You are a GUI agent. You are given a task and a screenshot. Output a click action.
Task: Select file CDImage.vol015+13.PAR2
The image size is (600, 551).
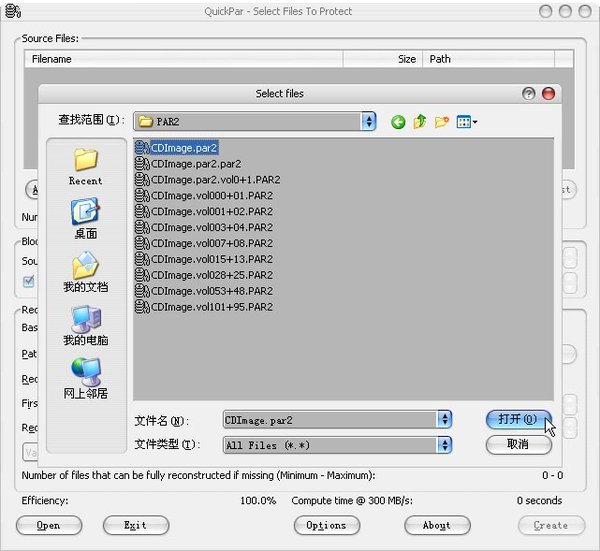pos(204,259)
